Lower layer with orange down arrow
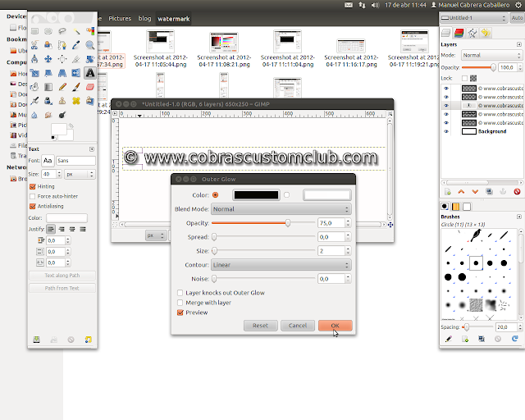 point(475,192)
